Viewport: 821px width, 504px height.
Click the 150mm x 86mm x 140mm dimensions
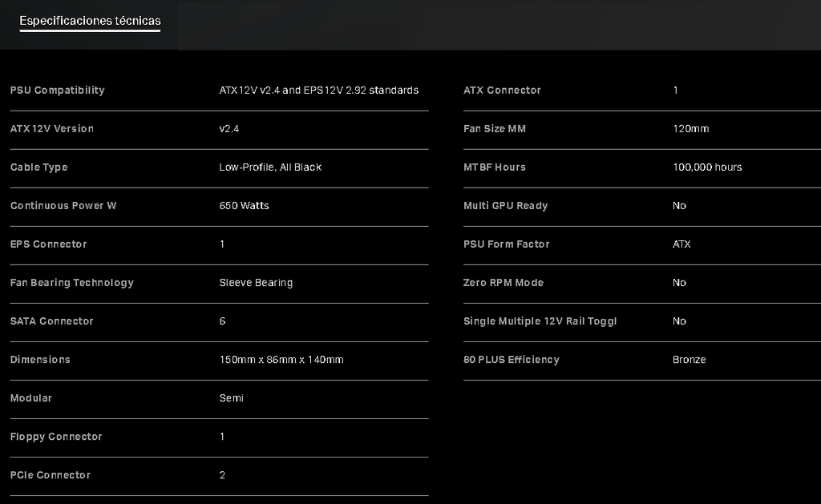pos(281,360)
